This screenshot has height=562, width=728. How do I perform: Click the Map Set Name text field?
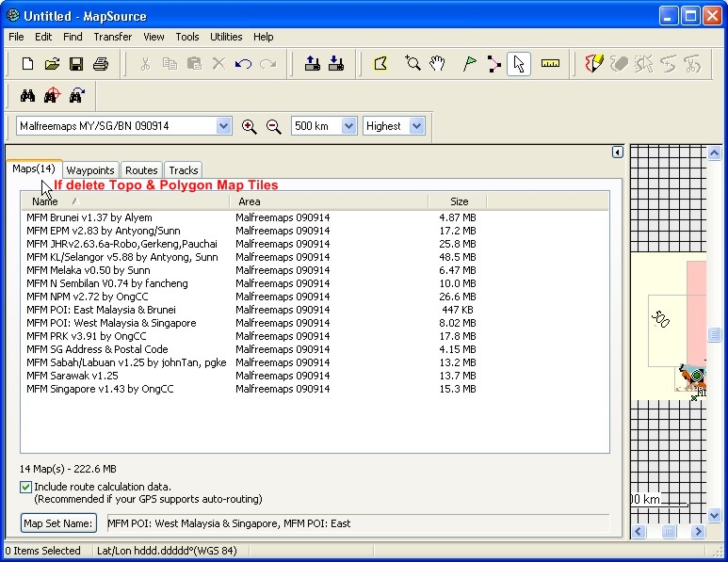coord(358,523)
